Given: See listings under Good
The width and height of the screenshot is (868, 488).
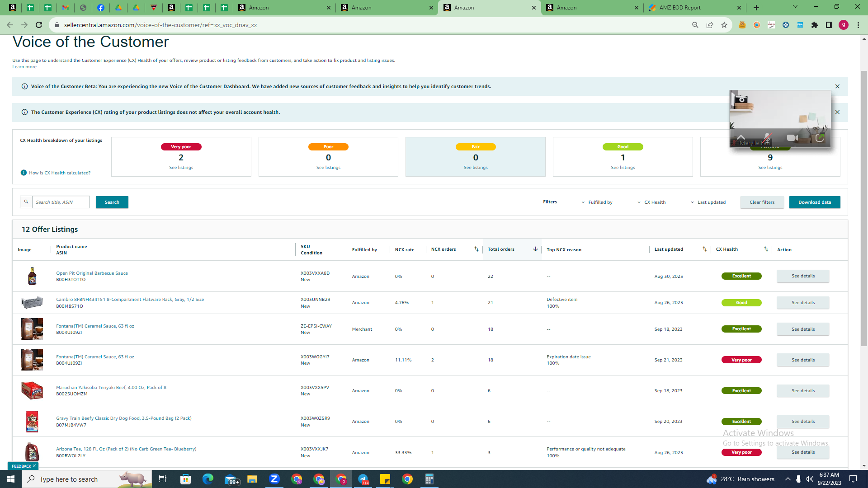Looking at the screenshot, I should tap(623, 168).
